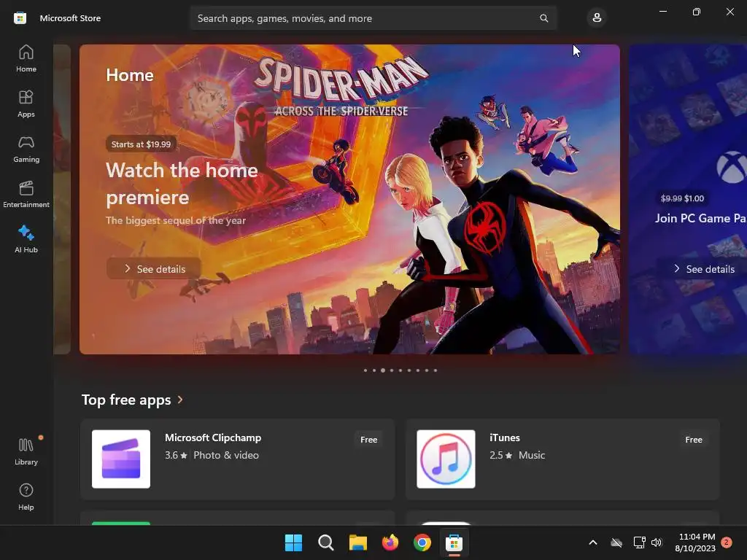Open the Entertainment section
This screenshot has width=747, height=560.
pos(26,194)
